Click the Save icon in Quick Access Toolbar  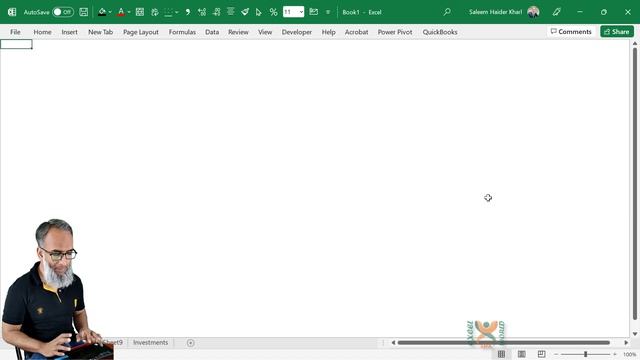point(84,12)
